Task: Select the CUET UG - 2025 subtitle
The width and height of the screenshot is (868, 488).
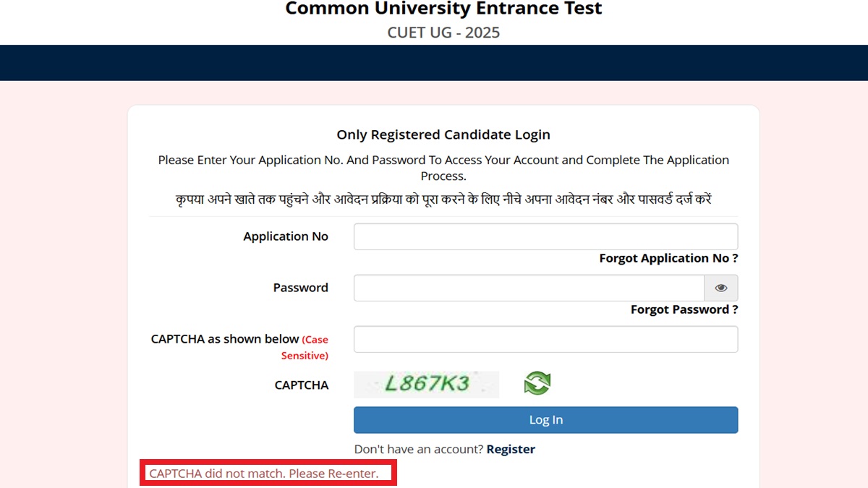Action: tap(443, 33)
